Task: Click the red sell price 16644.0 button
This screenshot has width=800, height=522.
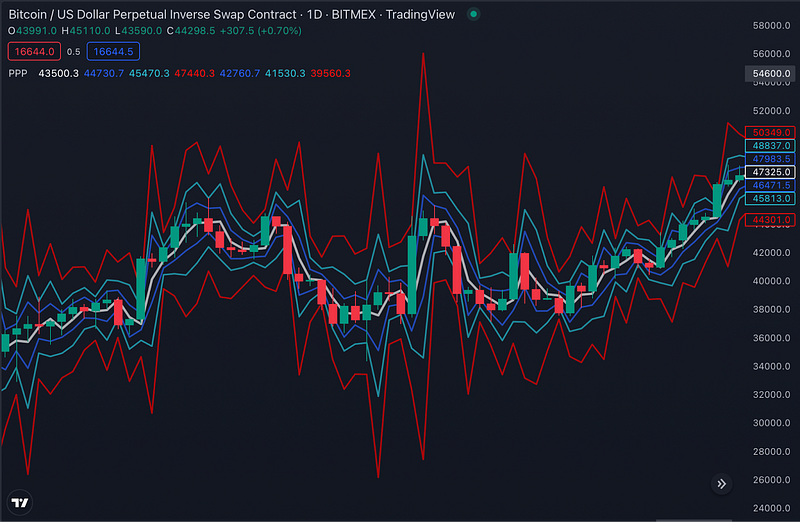Action: click(34, 52)
